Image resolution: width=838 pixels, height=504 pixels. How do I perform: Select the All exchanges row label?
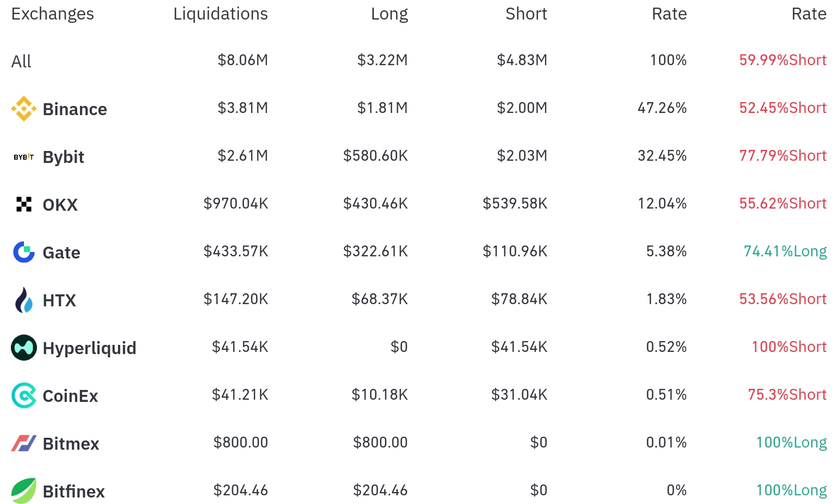[x=21, y=61]
